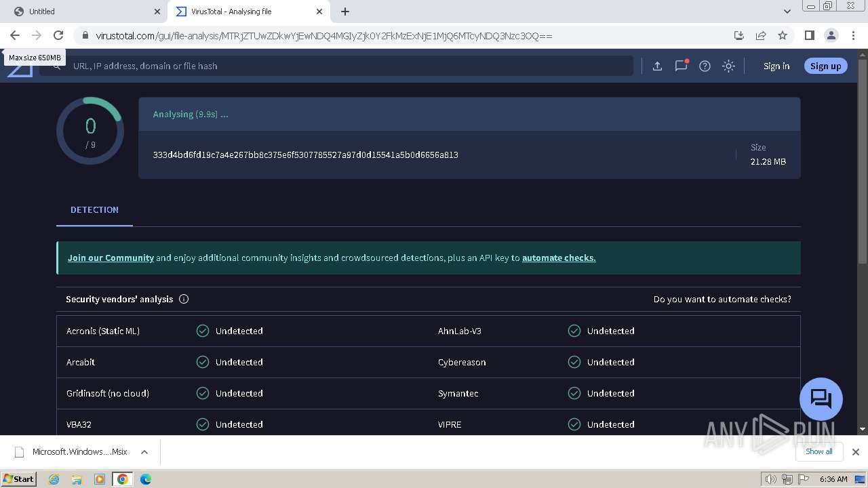Click the Undetected checkmark for Arcabit

[203, 362]
